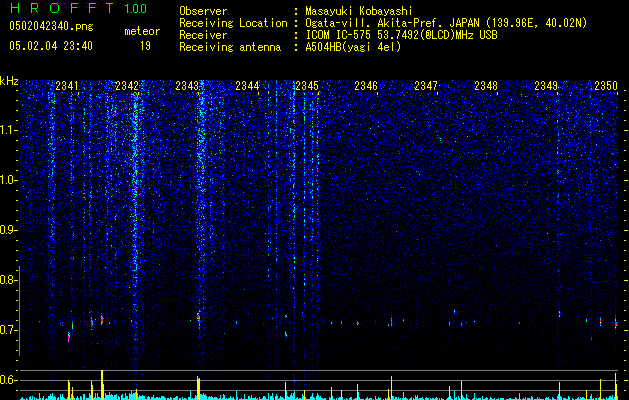Select the 2350 time marker

tap(606, 86)
